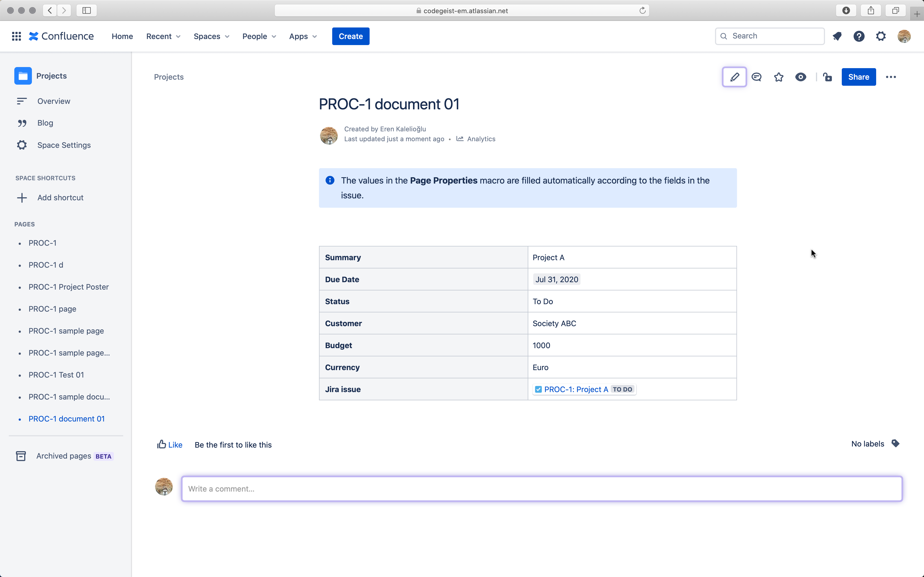Viewport: 924px width, 577px height.
Task: Go to Home in top navigation
Action: pyautogui.click(x=122, y=36)
